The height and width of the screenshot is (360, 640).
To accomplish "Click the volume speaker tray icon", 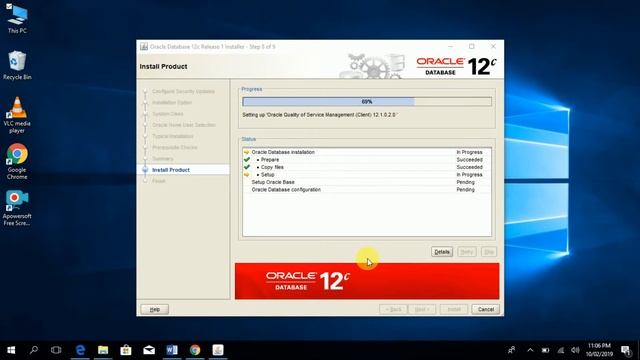I will coord(576,350).
